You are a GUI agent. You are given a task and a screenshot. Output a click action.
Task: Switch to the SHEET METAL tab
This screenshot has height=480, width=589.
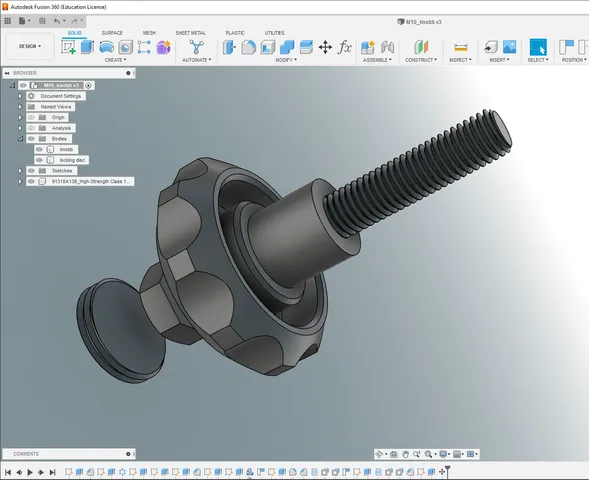tap(190, 33)
